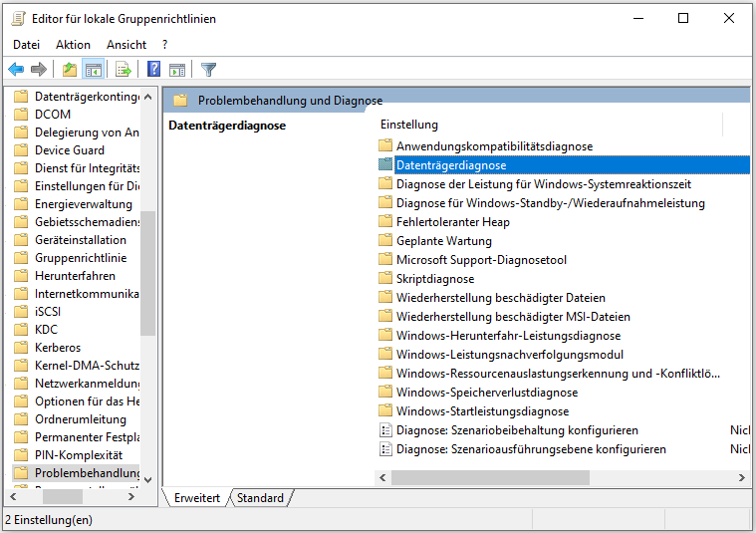The width and height of the screenshot is (756, 533).
Task: Click tree scrollbar down arrow
Action: (x=148, y=479)
